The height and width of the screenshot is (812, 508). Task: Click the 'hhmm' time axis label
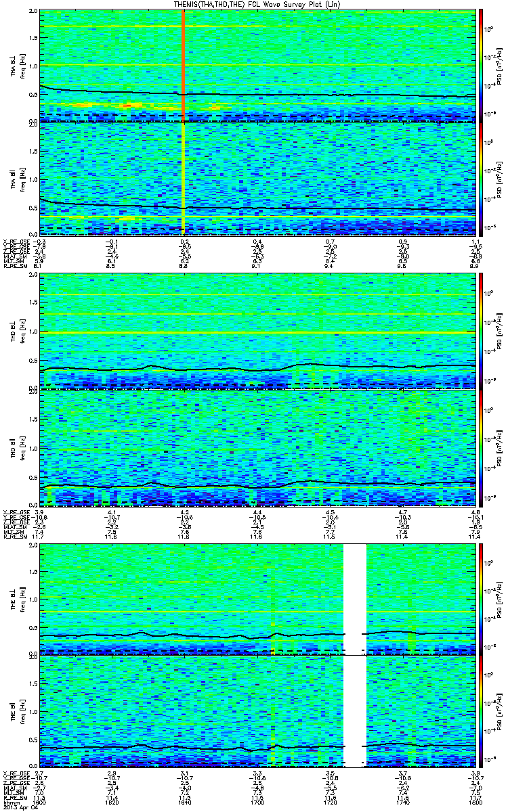[x=11, y=802]
